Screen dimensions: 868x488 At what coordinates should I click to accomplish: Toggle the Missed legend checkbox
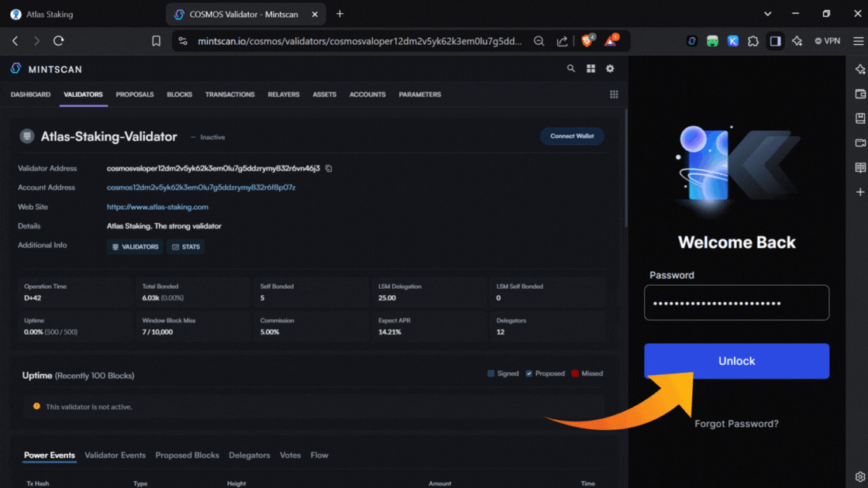click(x=575, y=373)
